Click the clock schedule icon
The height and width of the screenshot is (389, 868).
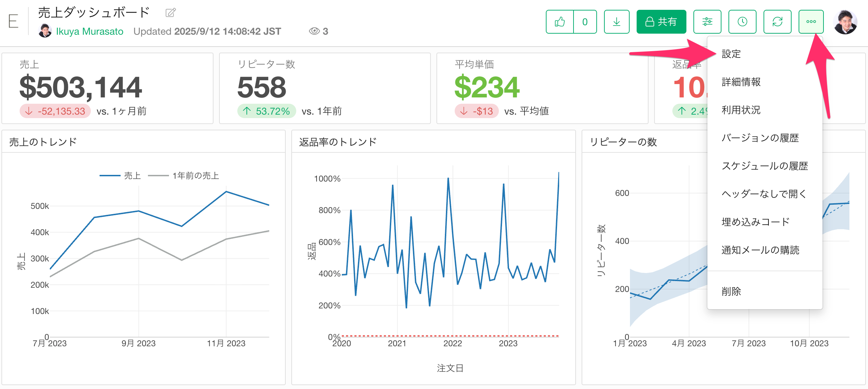[x=742, y=22]
